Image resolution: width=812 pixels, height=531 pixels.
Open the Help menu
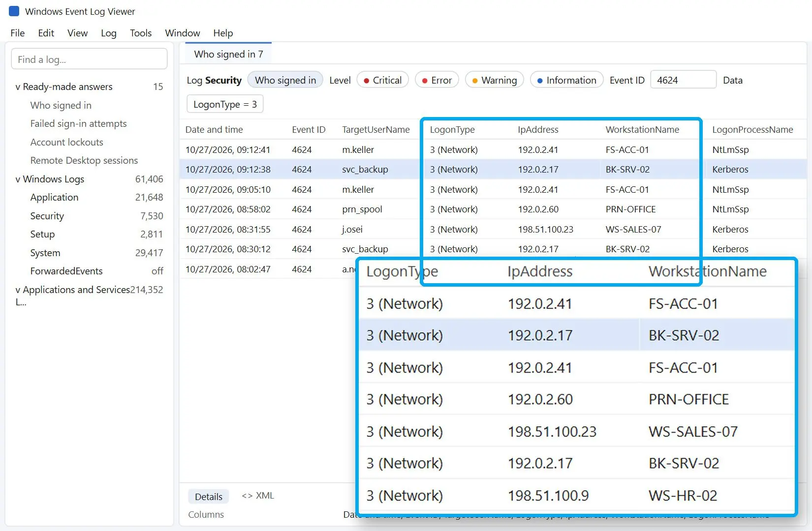pos(223,33)
